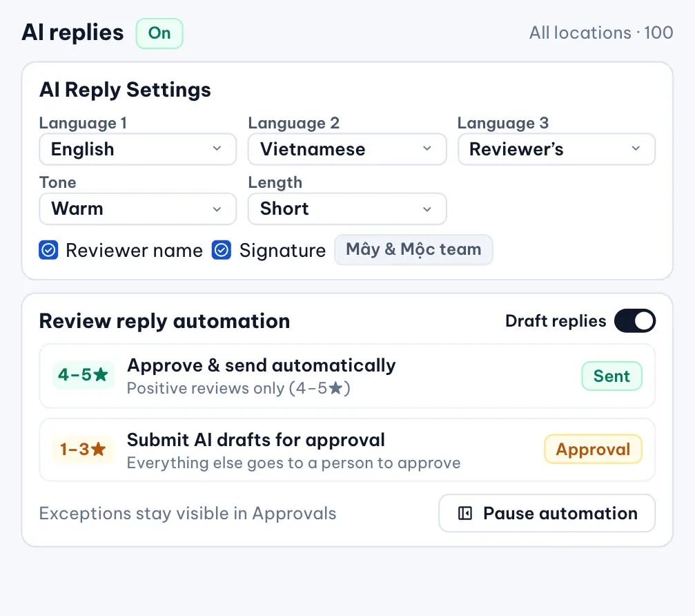The height and width of the screenshot is (616, 695).
Task: Click the Pause automation button
Action: 547,513
